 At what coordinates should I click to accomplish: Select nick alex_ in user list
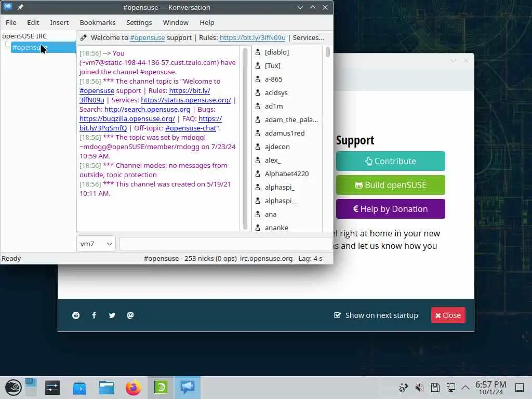[x=272, y=160]
